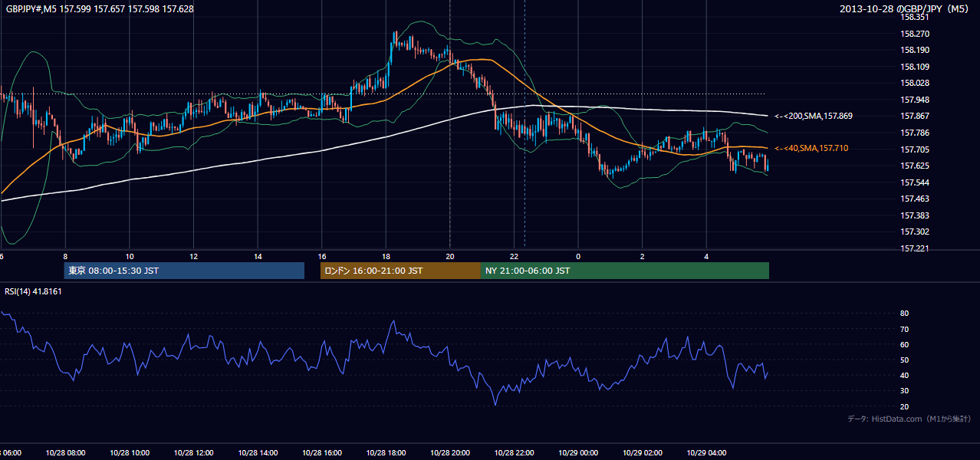Screen dimensions: 980x460
Task: Click the GBPJPY# M5 header quote text
Action: pos(100,9)
